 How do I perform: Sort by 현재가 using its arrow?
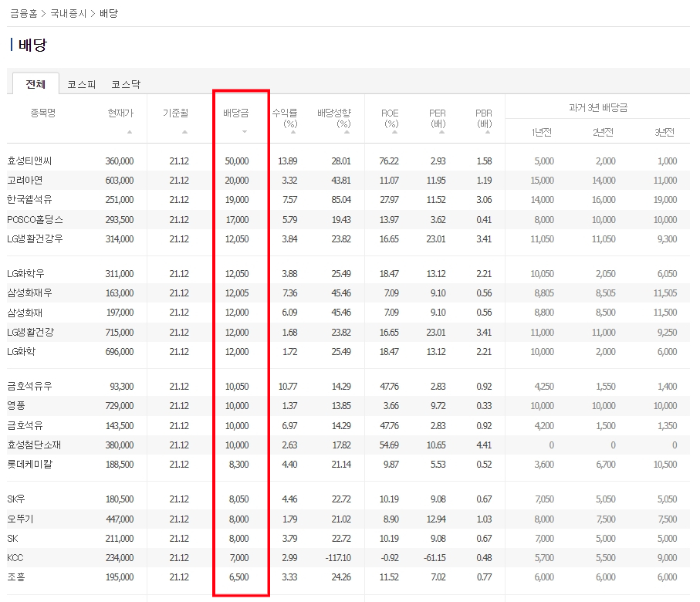(x=130, y=132)
